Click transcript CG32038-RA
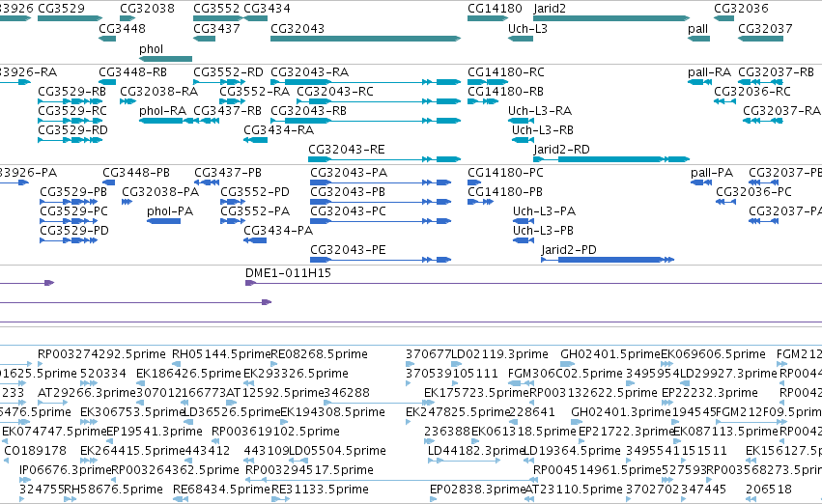Screen dimensions: 822x504 (158, 91)
